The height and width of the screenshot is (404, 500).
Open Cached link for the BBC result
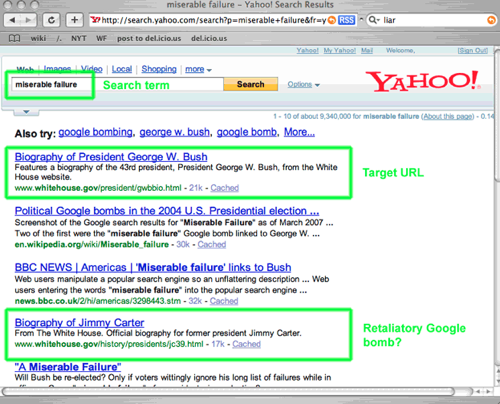[x=224, y=301]
